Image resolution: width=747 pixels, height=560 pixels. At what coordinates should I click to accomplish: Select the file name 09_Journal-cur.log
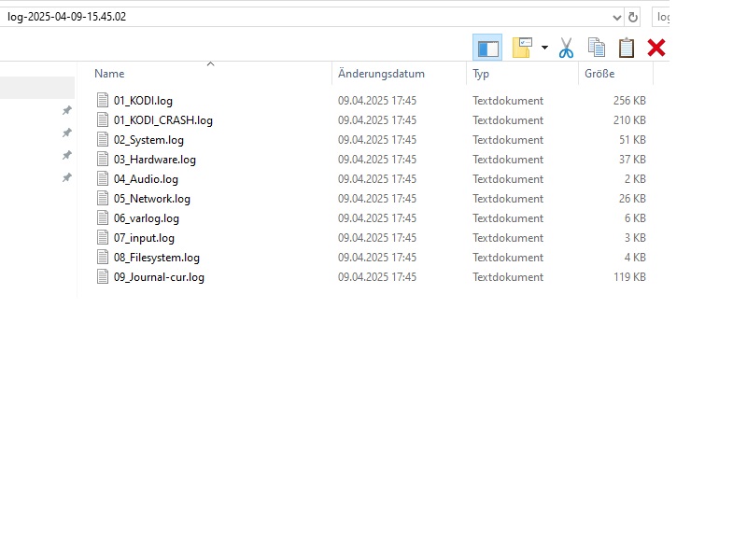coord(159,276)
